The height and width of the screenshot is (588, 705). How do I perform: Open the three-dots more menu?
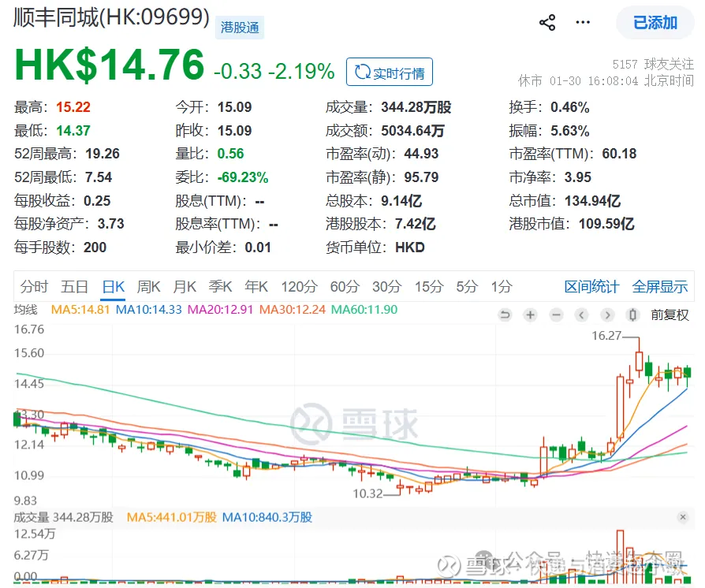583,23
